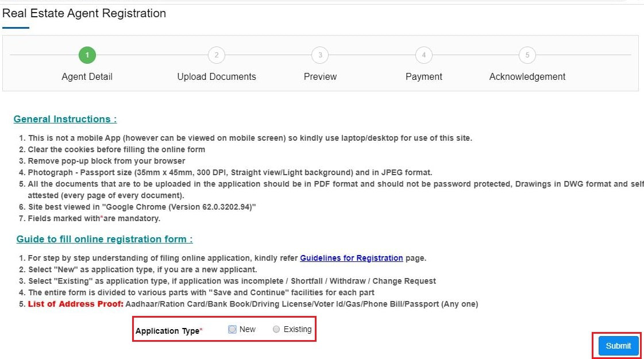This screenshot has width=644, height=359.
Task: Open the Preview step label
Action: 320,76
